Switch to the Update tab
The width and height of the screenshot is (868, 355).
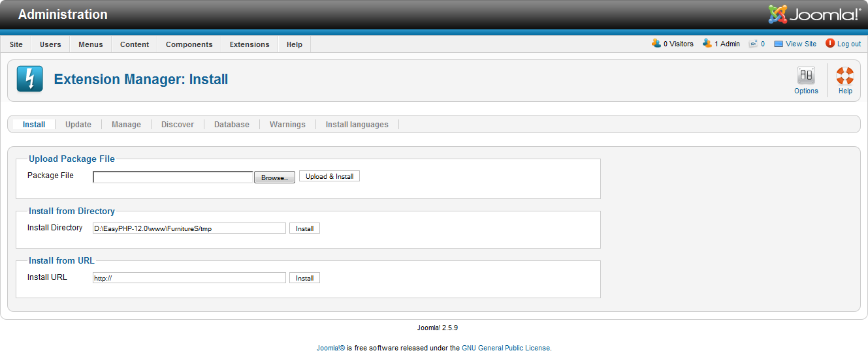click(x=78, y=125)
